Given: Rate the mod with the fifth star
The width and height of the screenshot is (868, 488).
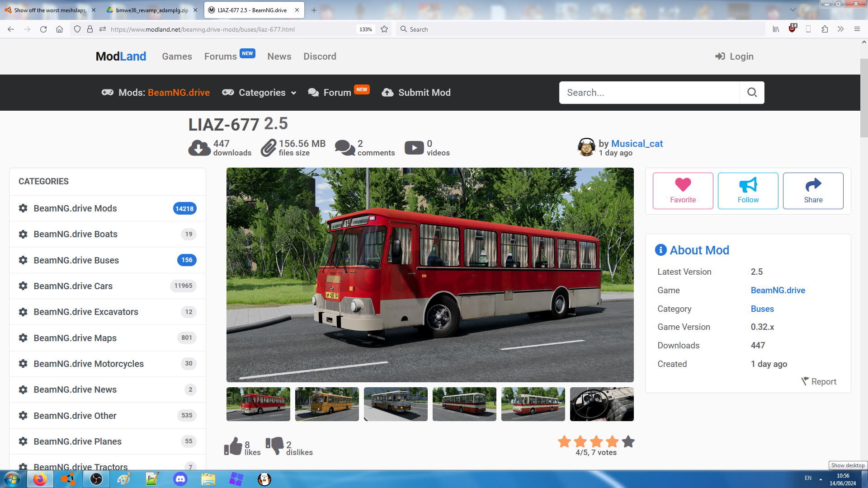Looking at the screenshot, I should [x=628, y=441].
